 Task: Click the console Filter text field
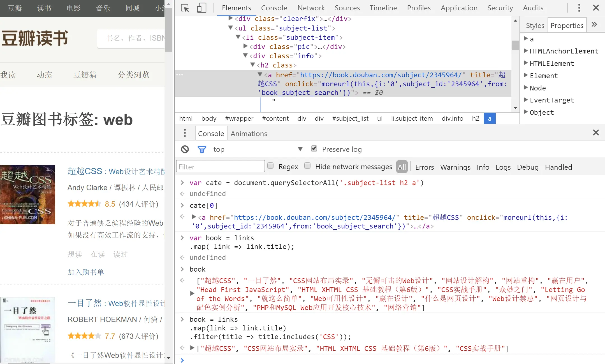[x=220, y=167]
